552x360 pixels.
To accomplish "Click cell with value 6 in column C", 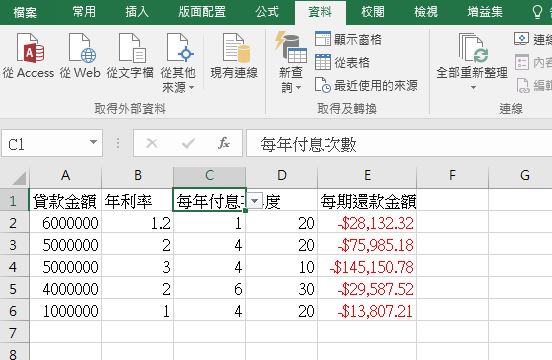I will [210, 289].
